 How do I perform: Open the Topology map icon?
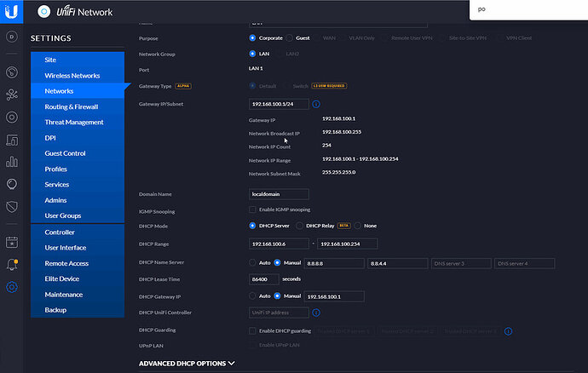point(12,95)
